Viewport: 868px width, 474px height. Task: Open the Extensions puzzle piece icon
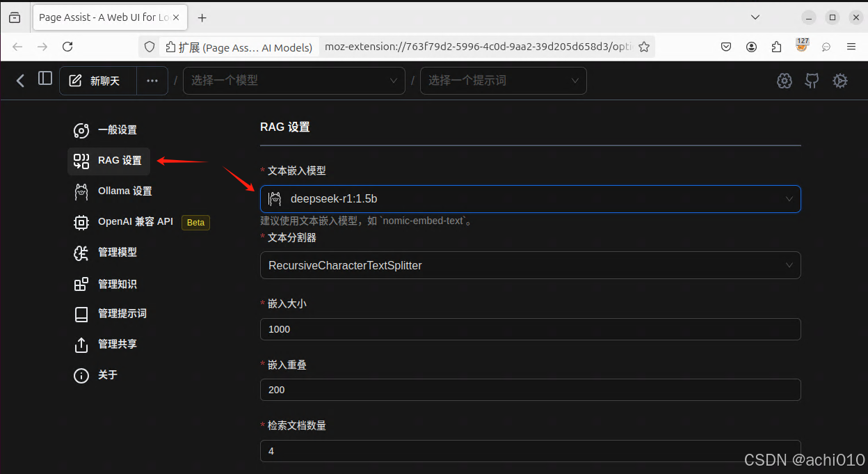click(x=777, y=47)
